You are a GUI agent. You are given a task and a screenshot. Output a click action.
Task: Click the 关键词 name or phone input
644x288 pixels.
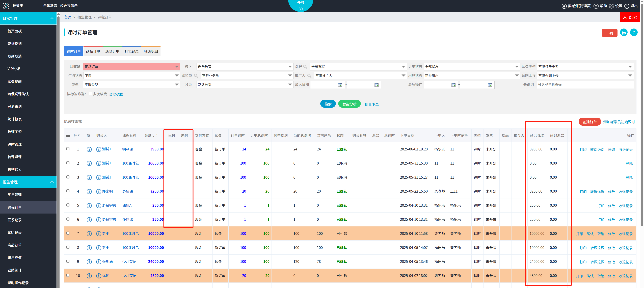click(x=585, y=85)
